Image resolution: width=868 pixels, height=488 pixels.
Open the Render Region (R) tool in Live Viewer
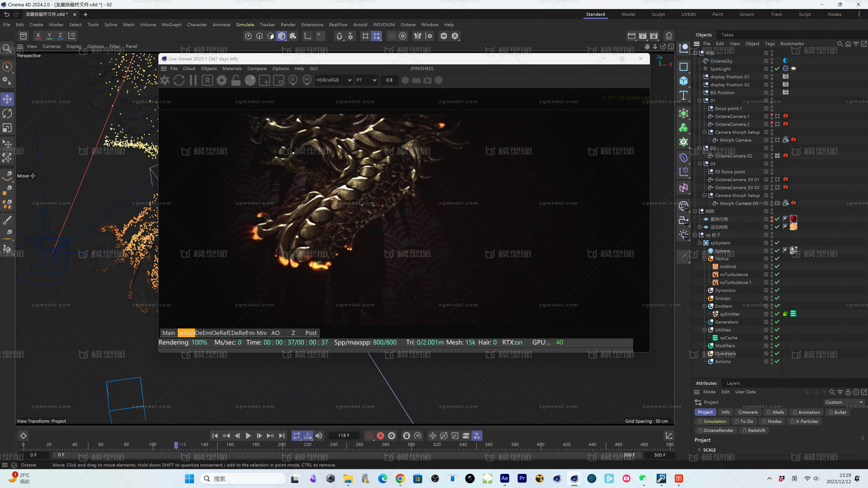tap(207, 80)
